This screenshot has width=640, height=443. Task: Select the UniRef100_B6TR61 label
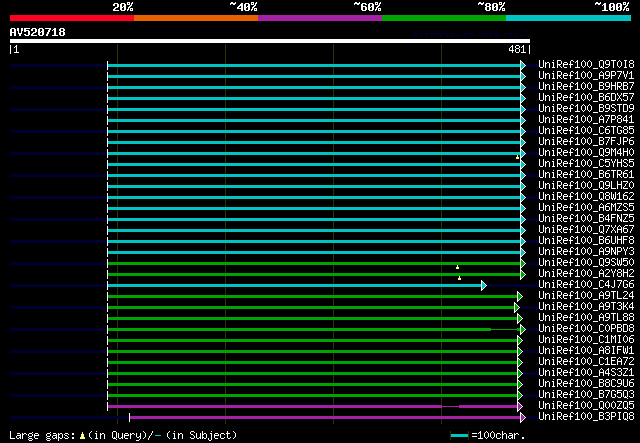point(586,174)
